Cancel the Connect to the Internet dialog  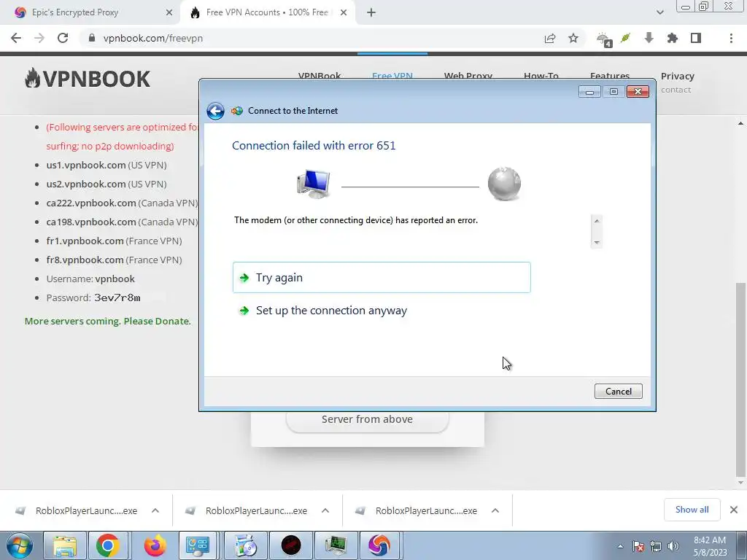click(x=618, y=391)
